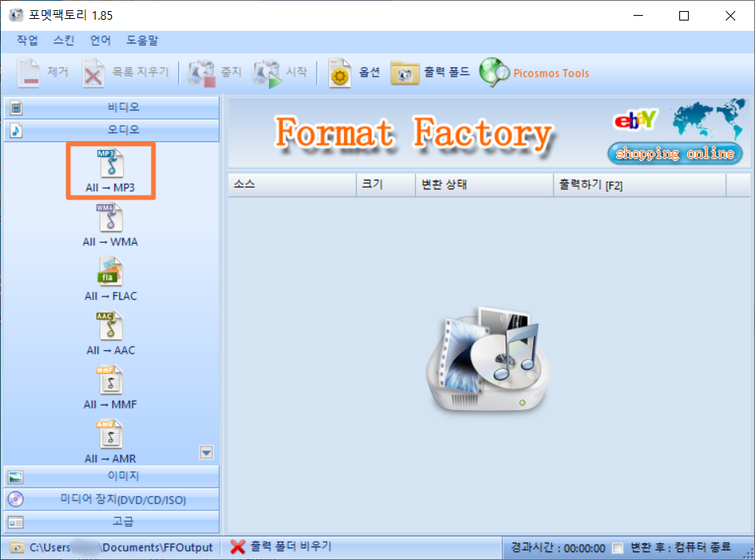
Task: Click the music note icon beside 오디오
Action: click(16, 130)
